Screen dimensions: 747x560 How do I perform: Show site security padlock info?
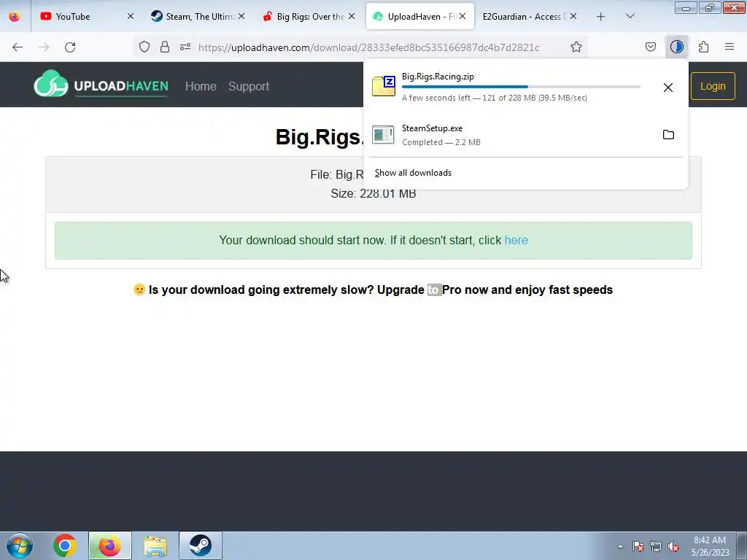(x=165, y=47)
